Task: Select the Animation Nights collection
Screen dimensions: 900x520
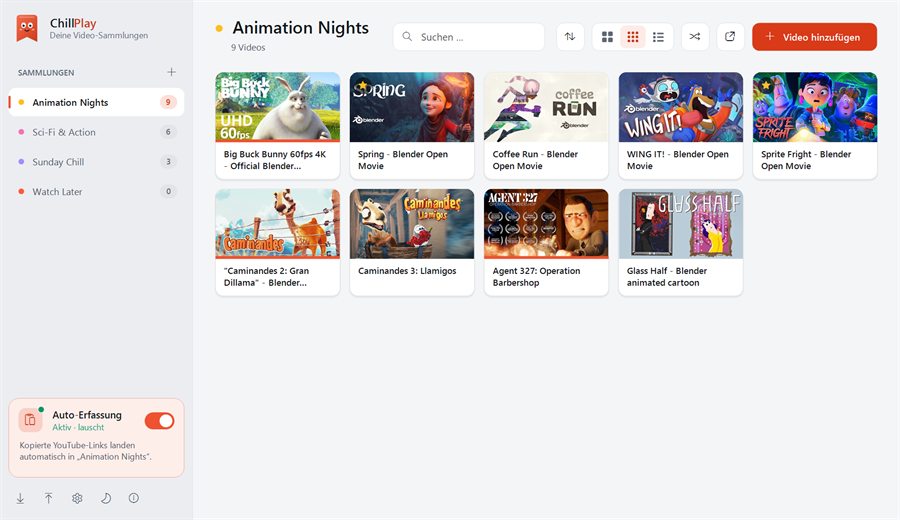Action: tap(96, 102)
